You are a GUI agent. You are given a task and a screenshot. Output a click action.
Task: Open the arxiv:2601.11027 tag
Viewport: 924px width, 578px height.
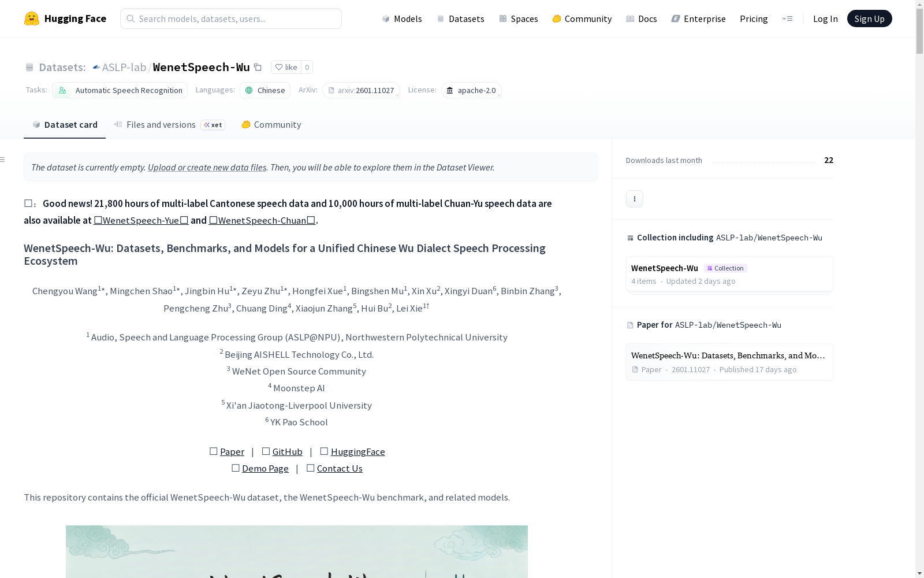(361, 90)
